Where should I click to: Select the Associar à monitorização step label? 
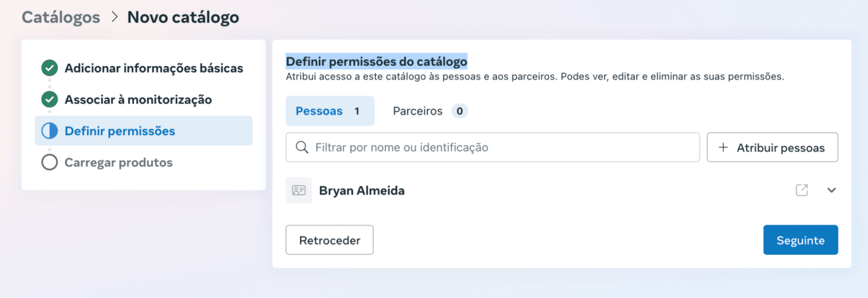coord(138,99)
